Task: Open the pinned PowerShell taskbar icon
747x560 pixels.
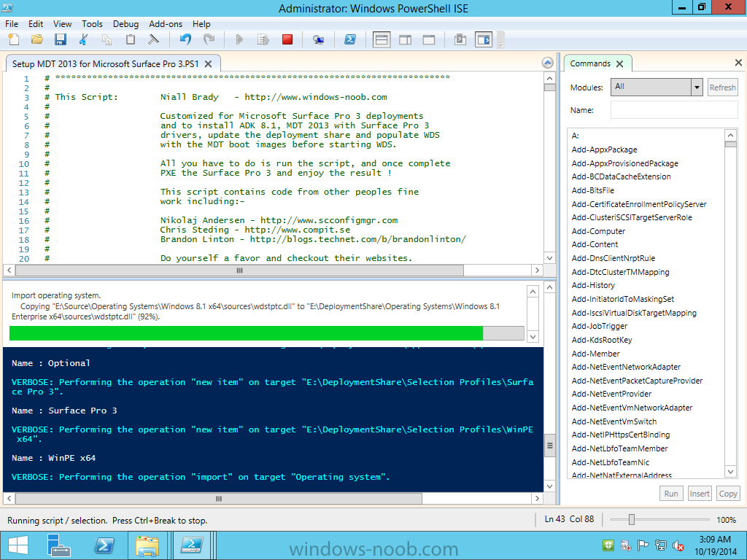Action: [x=104, y=545]
